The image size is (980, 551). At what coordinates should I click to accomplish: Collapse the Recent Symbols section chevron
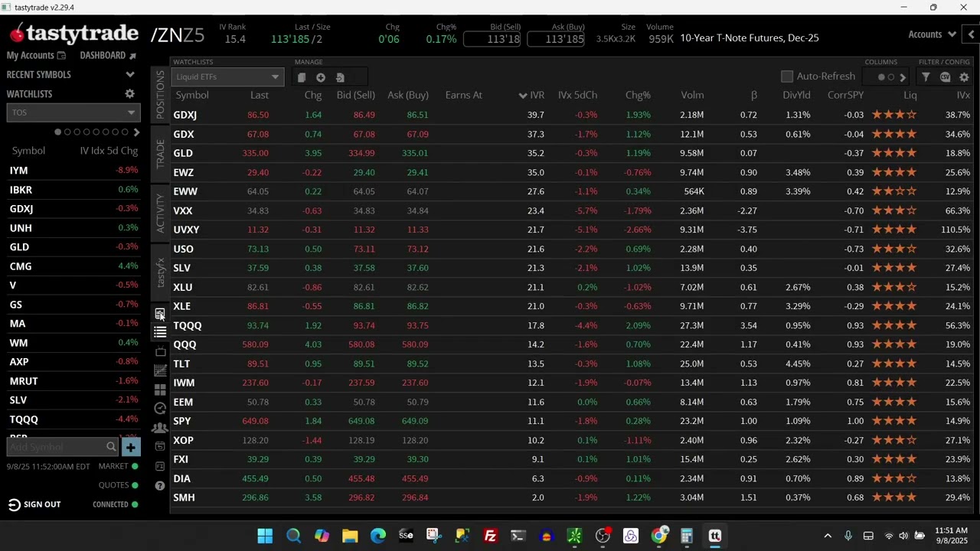point(130,75)
